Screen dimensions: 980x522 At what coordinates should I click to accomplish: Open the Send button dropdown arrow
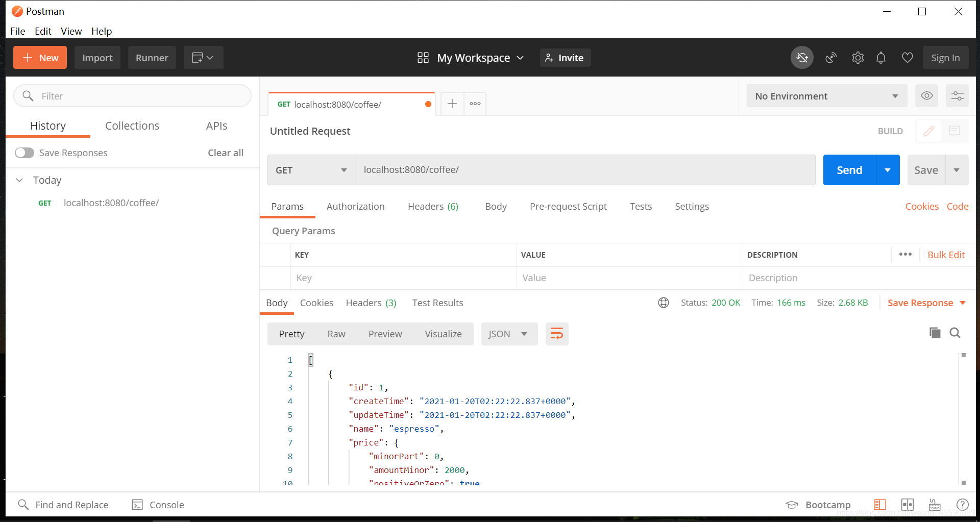888,170
